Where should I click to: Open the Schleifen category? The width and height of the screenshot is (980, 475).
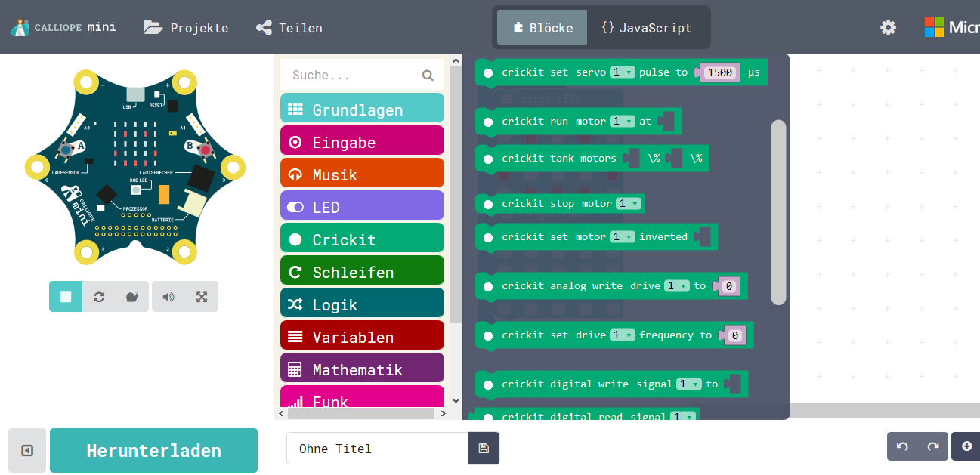(x=362, y=270)
